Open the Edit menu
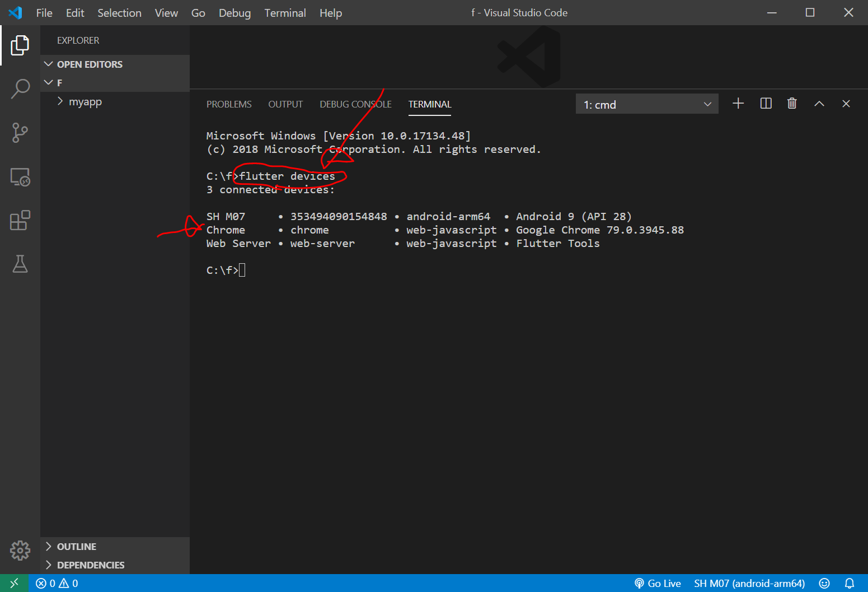868x592 pixels. 75,13
